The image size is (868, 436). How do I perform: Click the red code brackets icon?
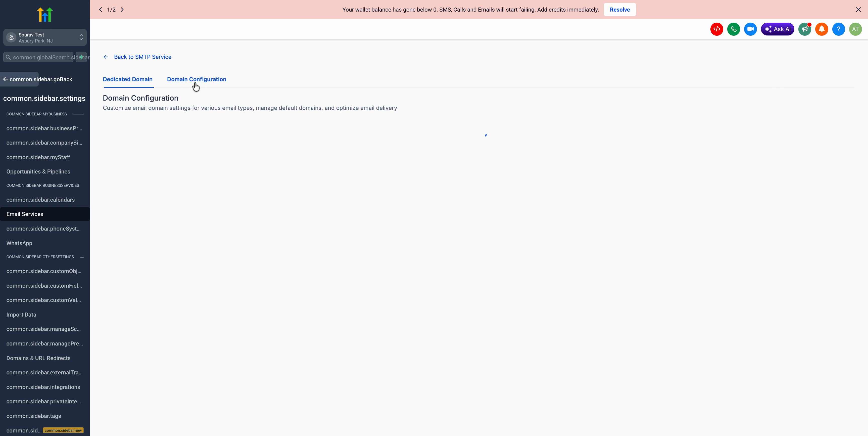717,29
